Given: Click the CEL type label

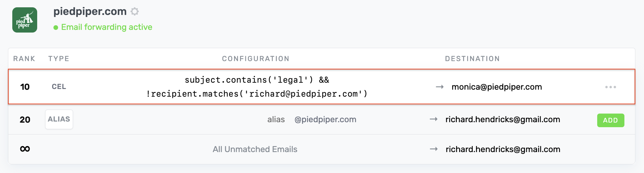Looking at the screenshot, I should [x=59, y=87].
